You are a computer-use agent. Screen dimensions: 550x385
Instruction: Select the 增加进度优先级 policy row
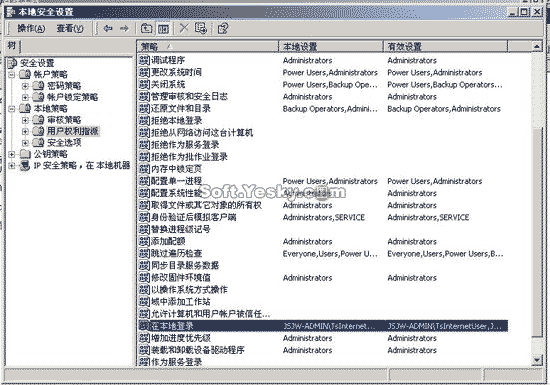pyautogui.click(x=323, y=338)
